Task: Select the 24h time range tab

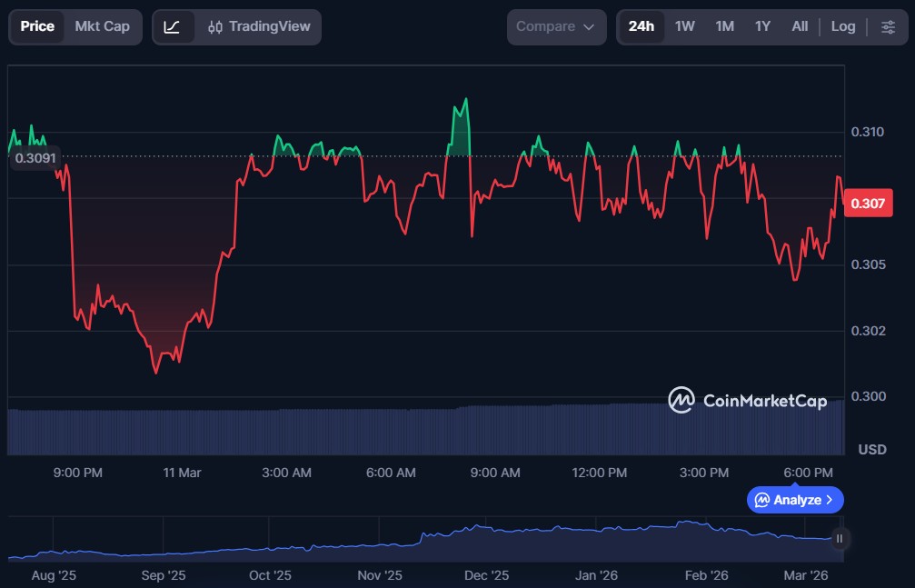Action: click(x=641, y=27)
